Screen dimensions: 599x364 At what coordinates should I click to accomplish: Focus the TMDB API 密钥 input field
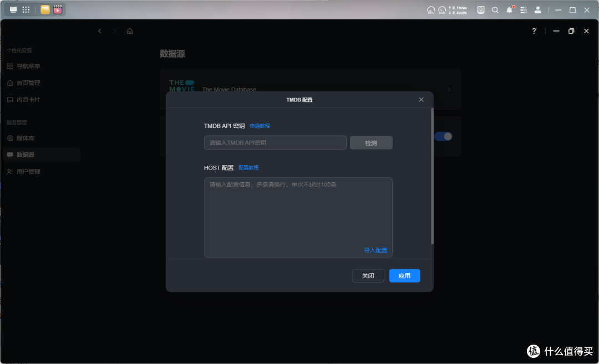click(x=275, y=143)
